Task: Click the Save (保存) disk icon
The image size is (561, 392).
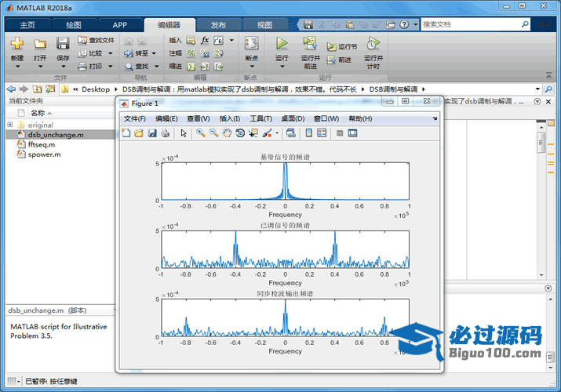Action: pos(63,44)
